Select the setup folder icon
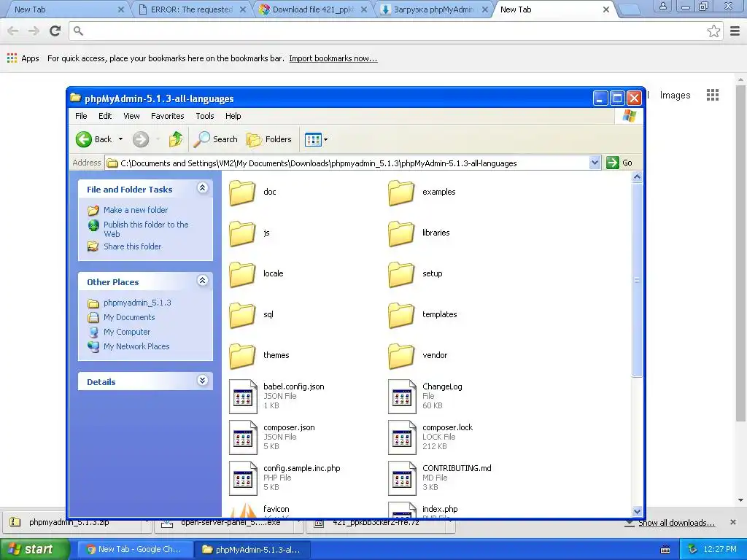747x560 pixels. [401, 274]
